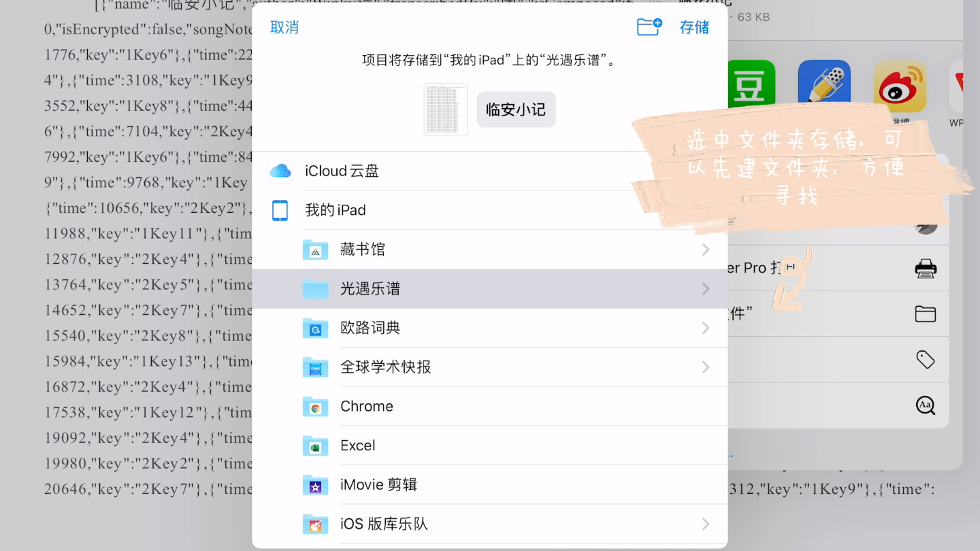Select the 临安小记 file name field
This screenshot has width=980, height=551.
point(516,110)
